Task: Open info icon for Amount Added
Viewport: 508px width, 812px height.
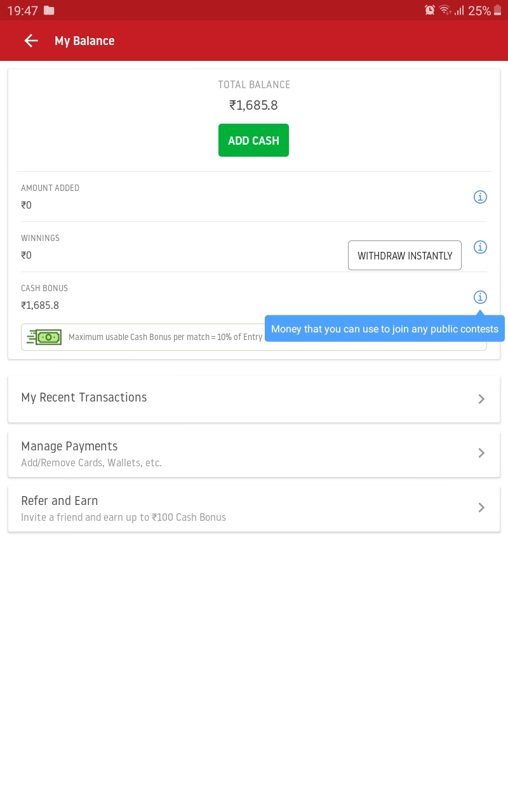Action: 480,197
